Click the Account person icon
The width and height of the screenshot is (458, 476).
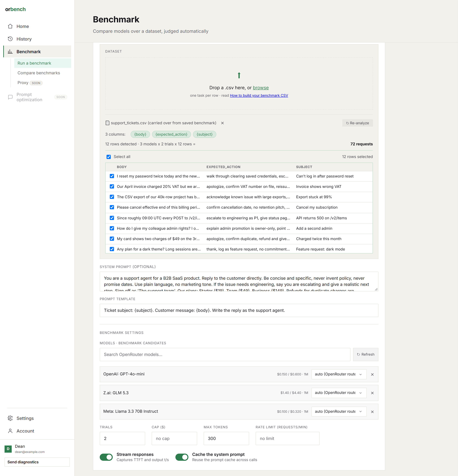[x=10, y=431]
